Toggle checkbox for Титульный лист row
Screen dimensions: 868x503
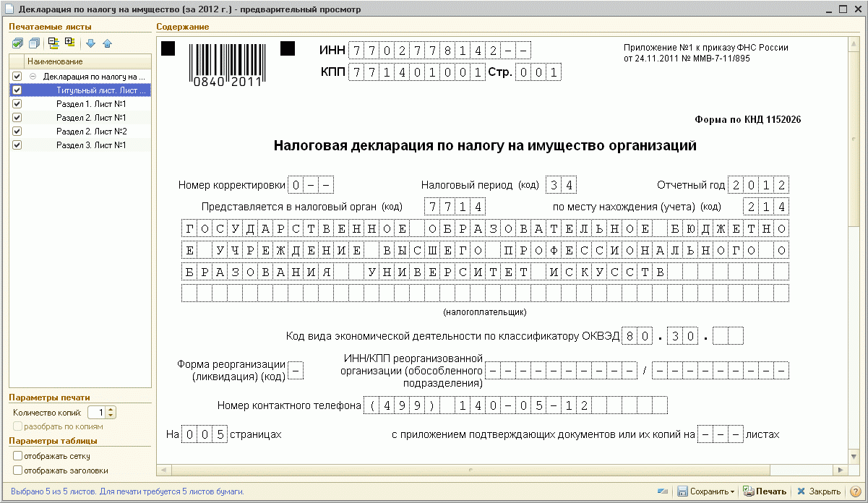coord(17,90)
